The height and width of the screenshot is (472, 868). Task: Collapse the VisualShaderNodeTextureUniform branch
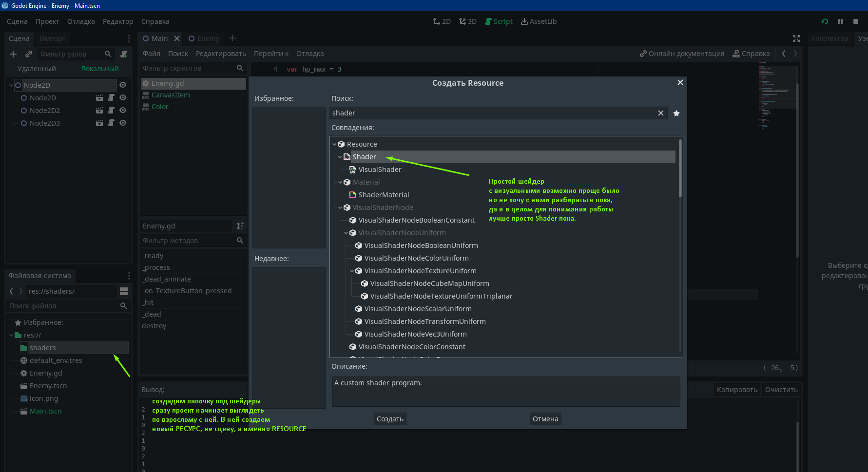pyautogui.click(x=352, y=271)
